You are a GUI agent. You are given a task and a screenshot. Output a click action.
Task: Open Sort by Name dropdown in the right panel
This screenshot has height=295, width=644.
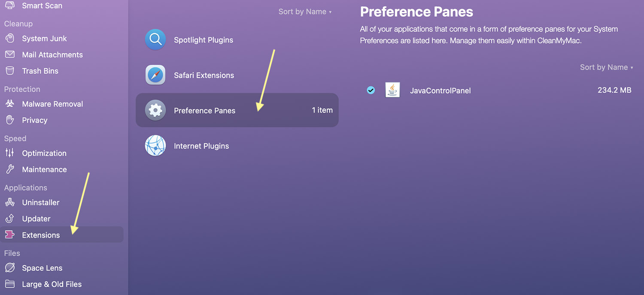(x=607, y=67)
